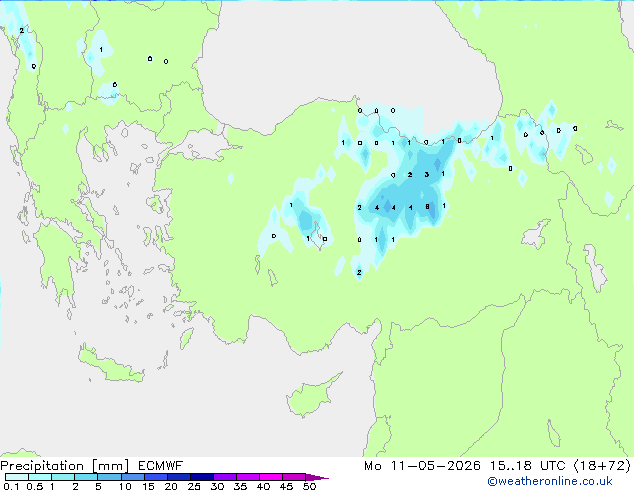Screen dimensions: 634x490
Task: Click the '10' legend scale label
Action: pyautogui.click(x=125, y=486)
